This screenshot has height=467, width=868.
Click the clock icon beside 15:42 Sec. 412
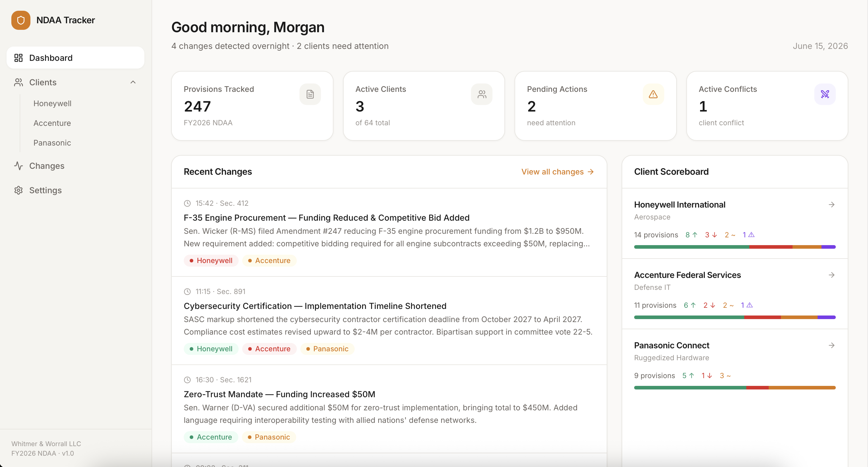pos(187,203)
